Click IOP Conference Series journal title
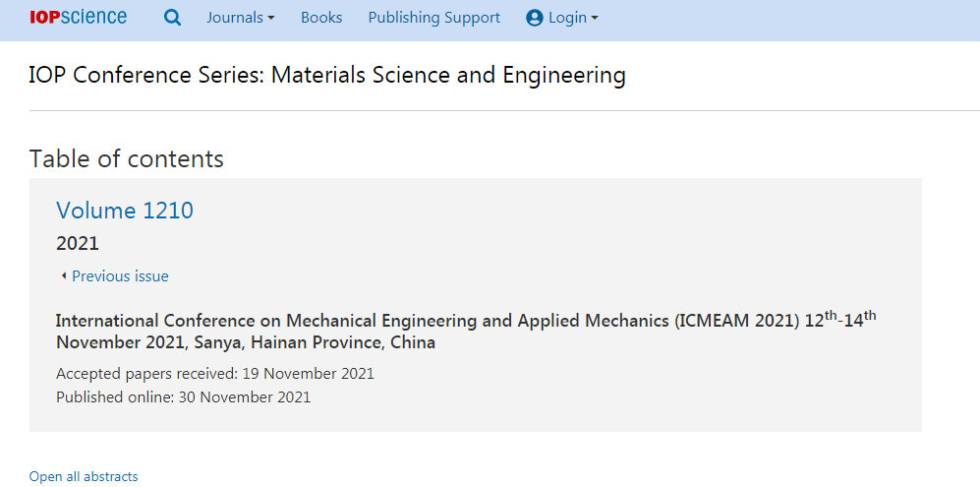This screenshot has width=980, height=487. 327,75
